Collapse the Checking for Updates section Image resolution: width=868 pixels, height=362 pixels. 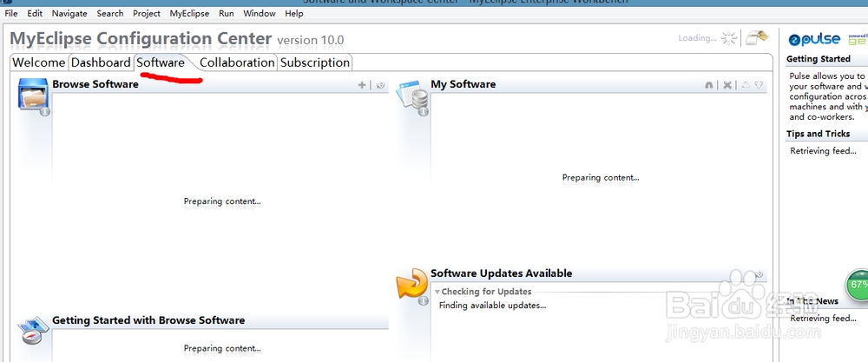tap(437, 292)
